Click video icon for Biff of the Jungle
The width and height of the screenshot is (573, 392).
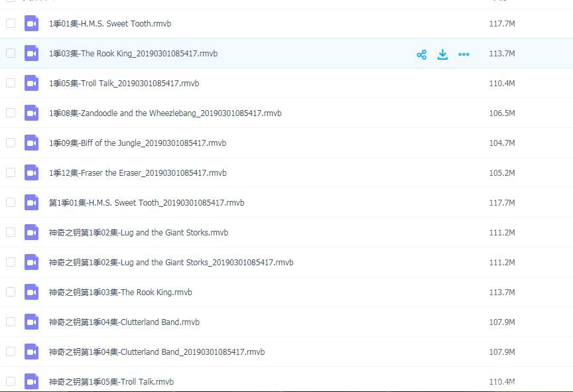(x=31, y=143)
